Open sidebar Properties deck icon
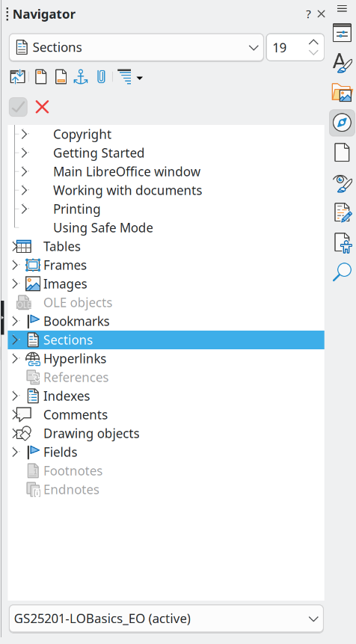The width and height of the screenshot is (356, 644). click(x=342, y=33)
